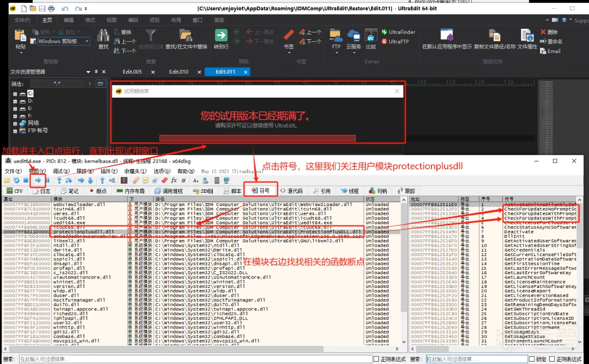The width and height of the screenshot is (589, 364).
Task: Click the undo arrow in the UltraEdit title bar
Action: pyautogui.click(x=65, y=9)
